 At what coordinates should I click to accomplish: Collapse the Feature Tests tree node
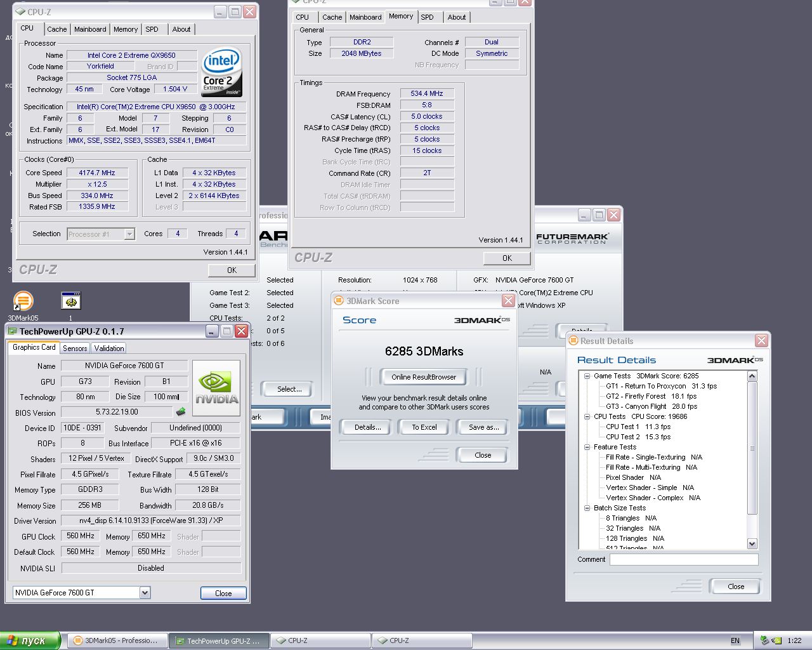pos(587,447)
